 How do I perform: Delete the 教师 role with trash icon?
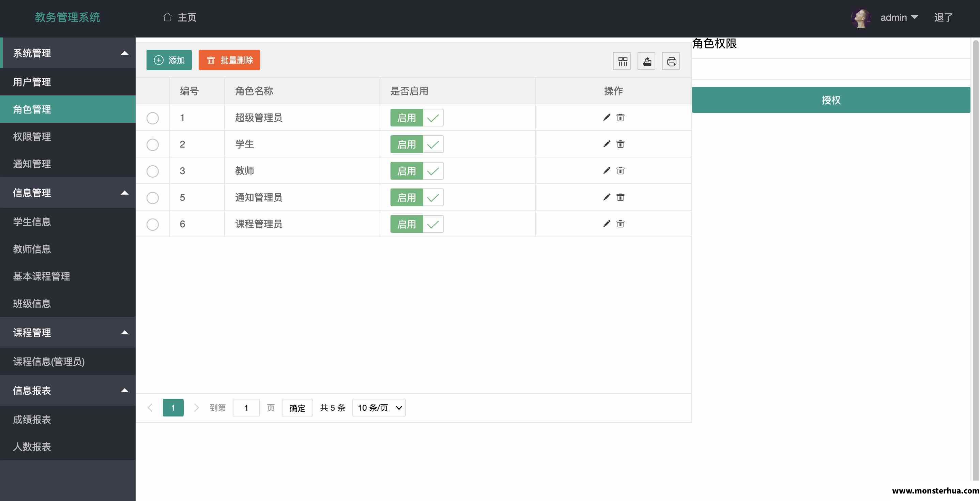pos(621,171)
